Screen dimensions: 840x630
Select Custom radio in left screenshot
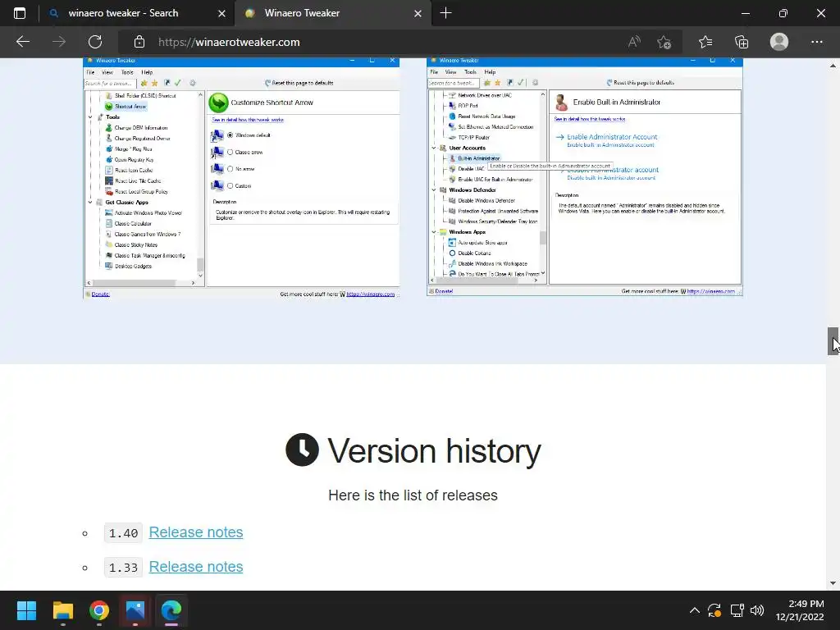(231, 185)
